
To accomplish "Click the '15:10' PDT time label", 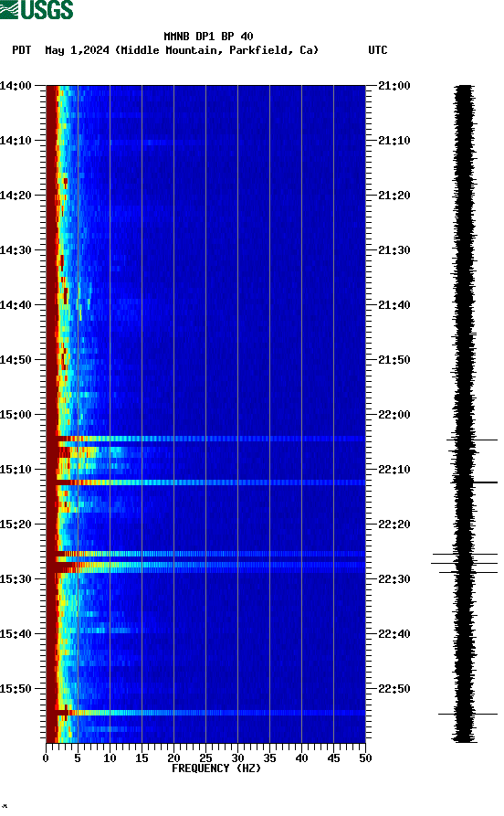I will click(x=16, y=470).
